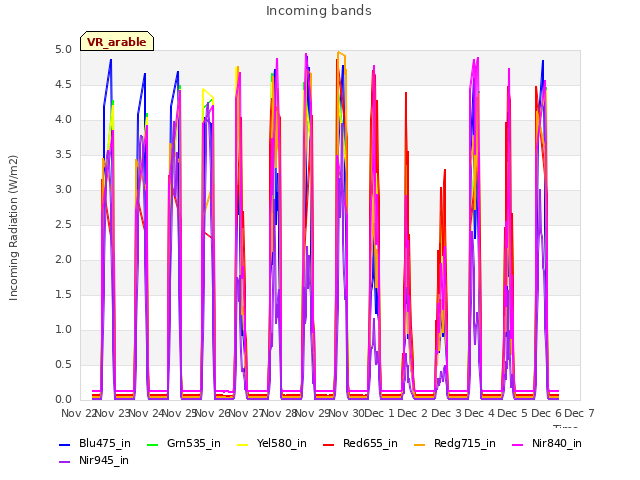Toggle the Blu475_in legend entry
Screen dimensions: 640x480
pos(95,444)
